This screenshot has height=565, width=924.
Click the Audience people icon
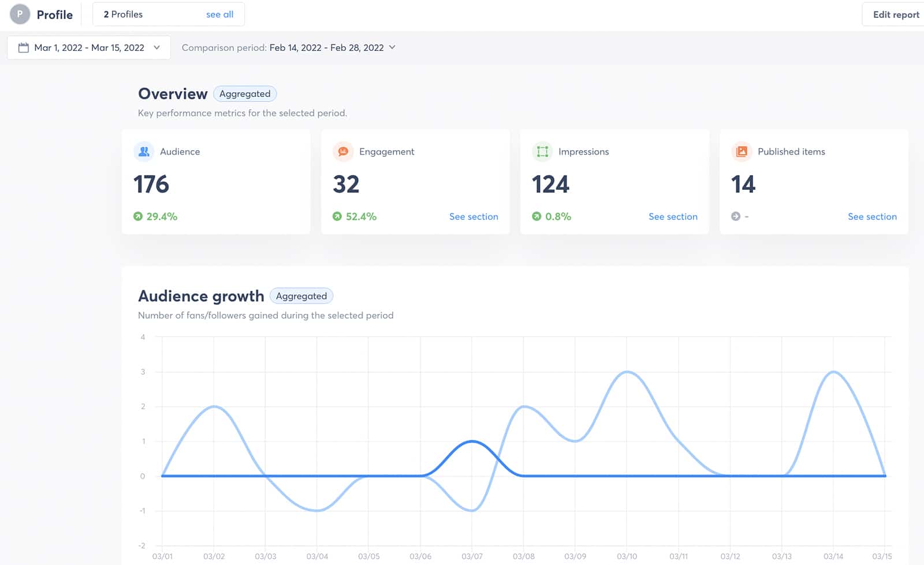pos(144,151)
